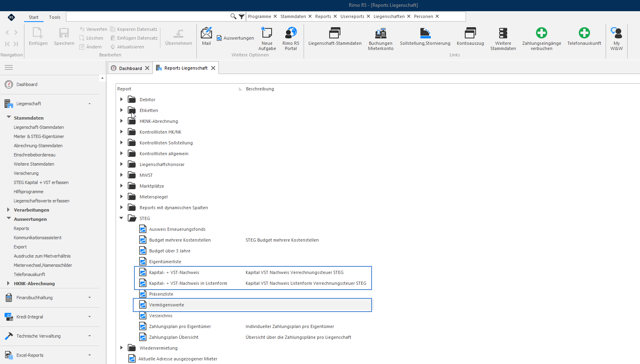Screen dimensions: 640x364
Task: Click the Übernehmen ribbon icon
Action: point(178,33)
